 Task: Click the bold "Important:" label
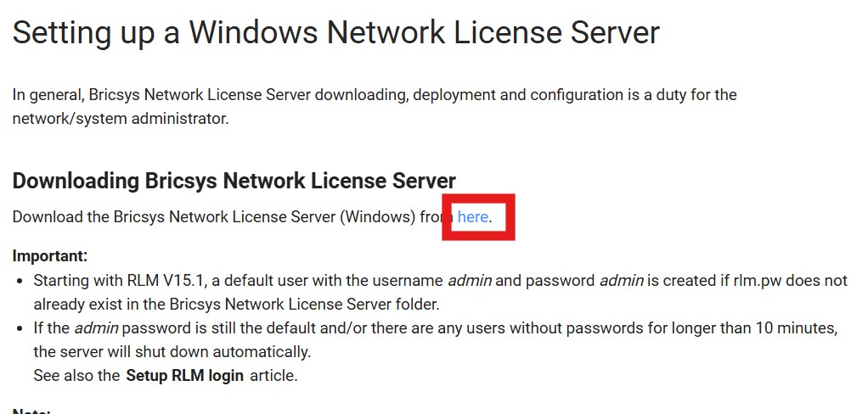coord(50,256)
